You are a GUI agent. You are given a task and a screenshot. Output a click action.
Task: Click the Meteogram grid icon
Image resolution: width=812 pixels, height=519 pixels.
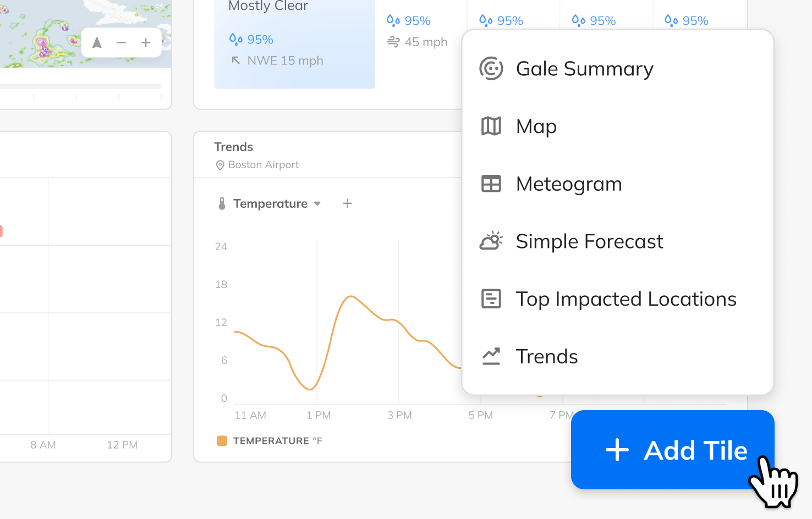(x=491, y=184)
